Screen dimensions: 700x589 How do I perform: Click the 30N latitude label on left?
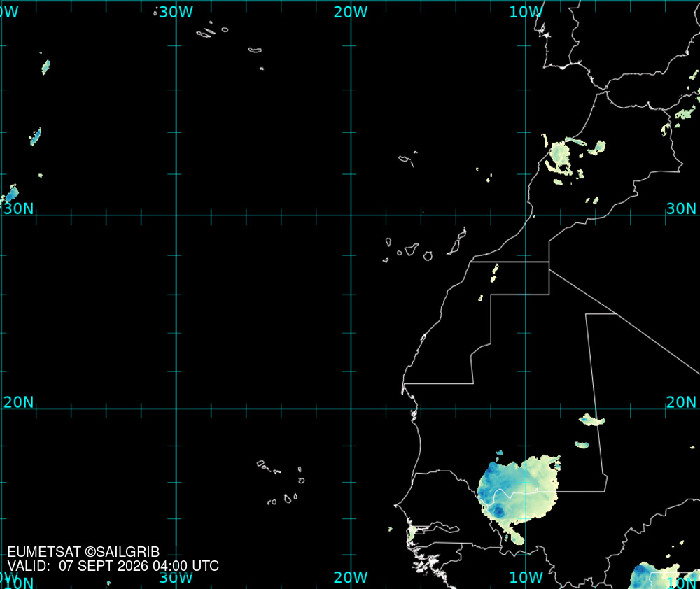18,208
